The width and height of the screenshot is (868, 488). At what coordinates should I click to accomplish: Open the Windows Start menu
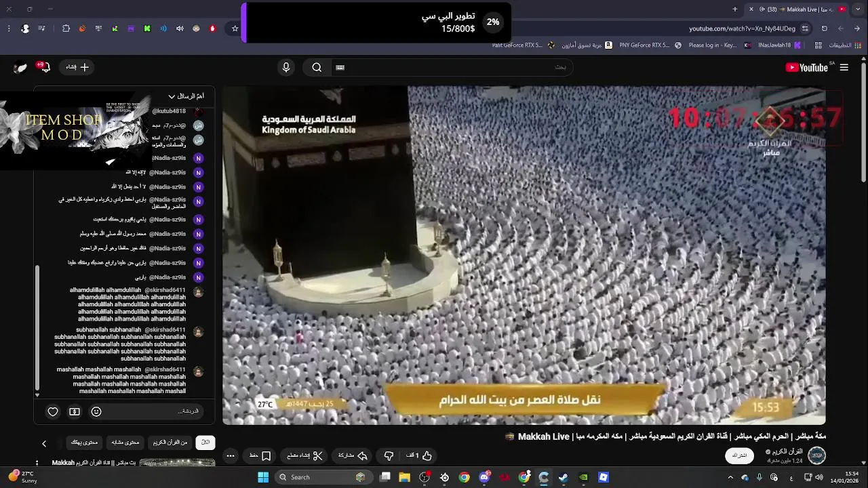click(x=263, y=477)
